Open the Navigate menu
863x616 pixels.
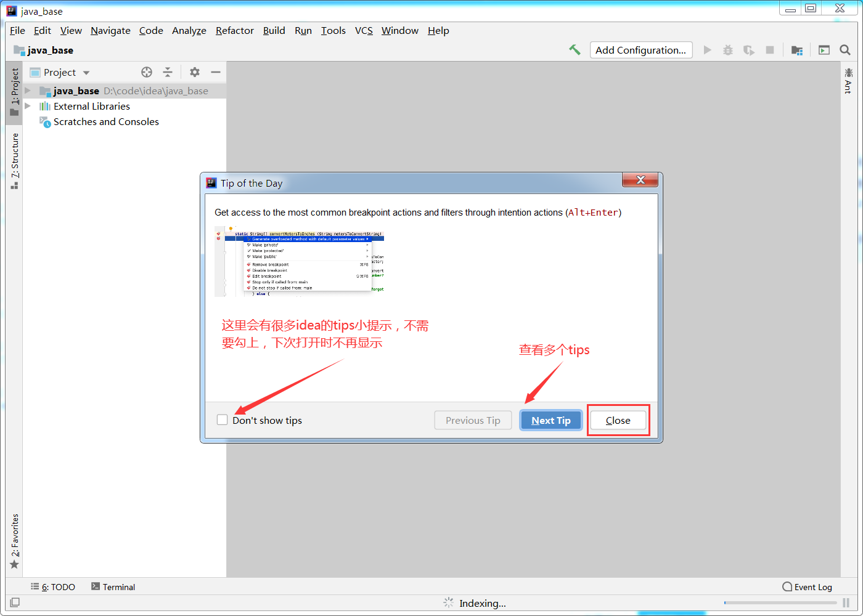tap(110, 30)
